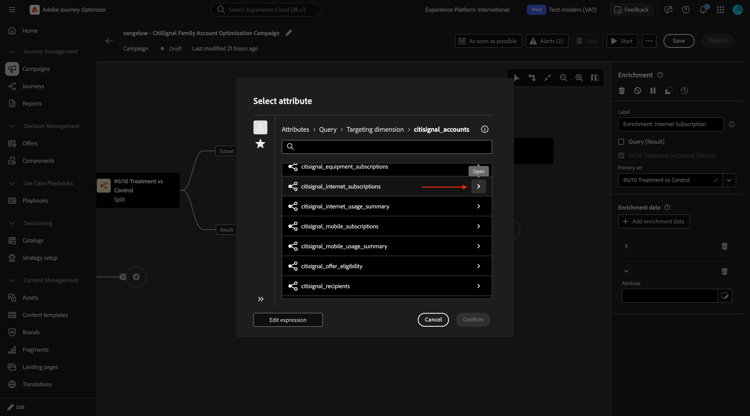Click the canvas zoom out magnifier
Viewport: 750px width, 416px height.
point(563,78)
